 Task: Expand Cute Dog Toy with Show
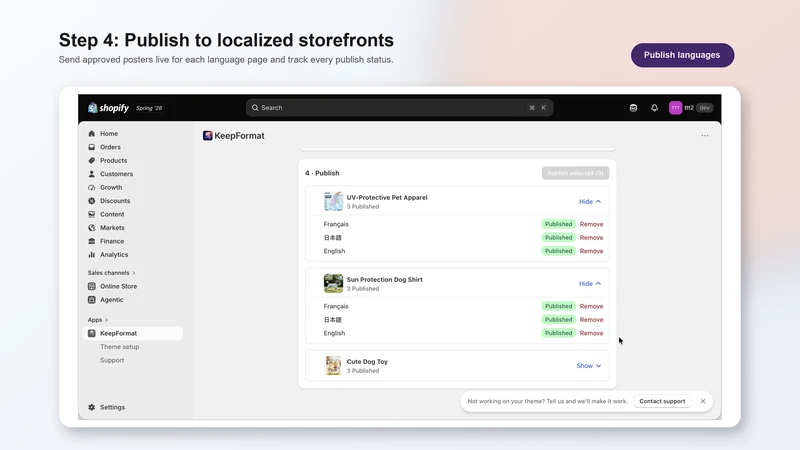(x=589, y=366)
